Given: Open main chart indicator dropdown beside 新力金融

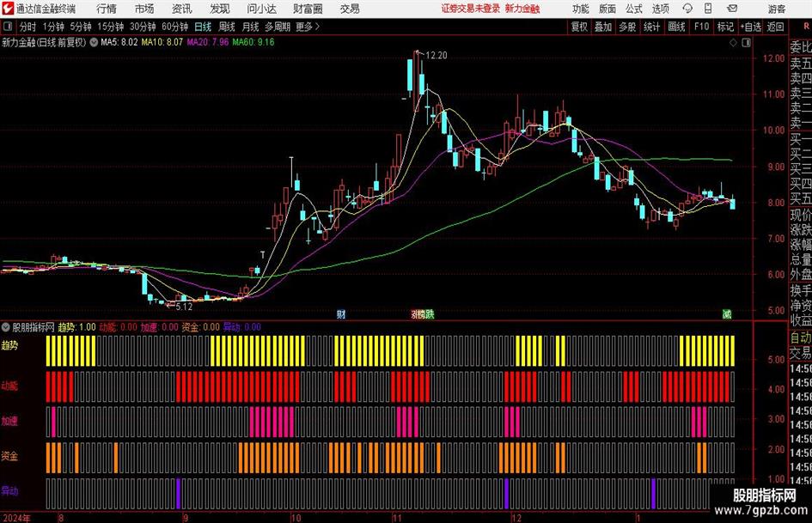Looking at the screenshot, I should tap(94, 42).
